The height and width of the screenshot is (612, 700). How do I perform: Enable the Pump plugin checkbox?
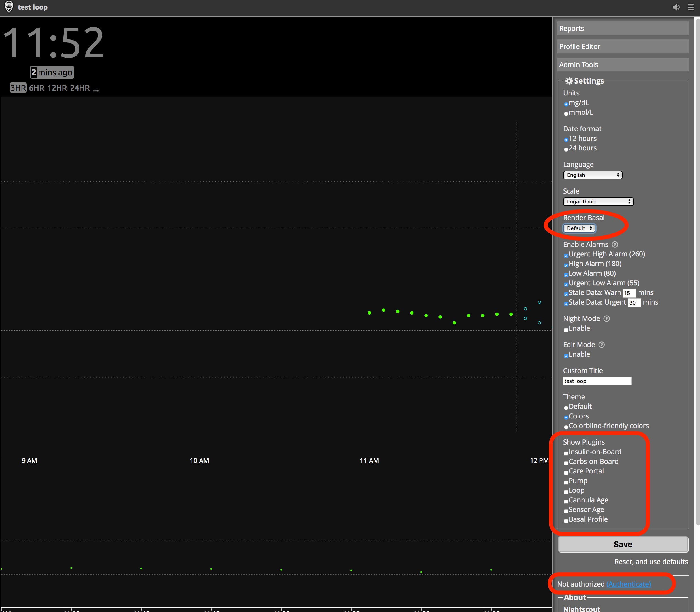click(x=566, y=482)
